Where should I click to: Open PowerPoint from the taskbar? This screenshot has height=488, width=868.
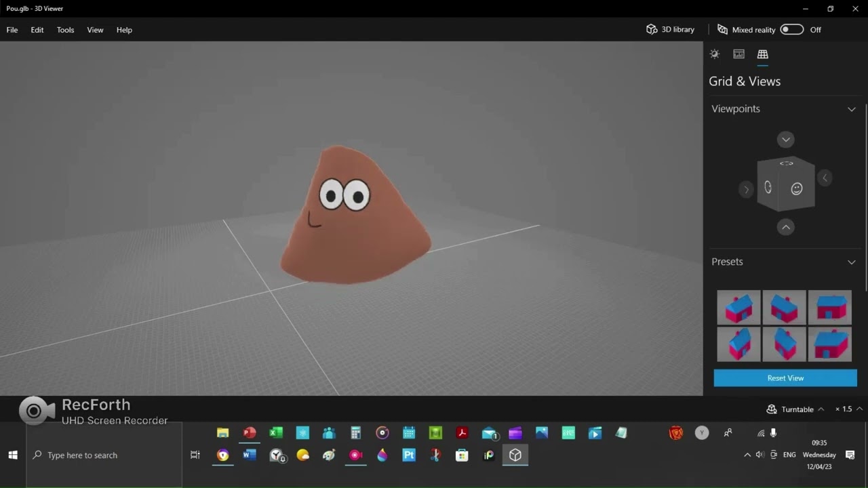pyautogui.click(x=250, y=433)
